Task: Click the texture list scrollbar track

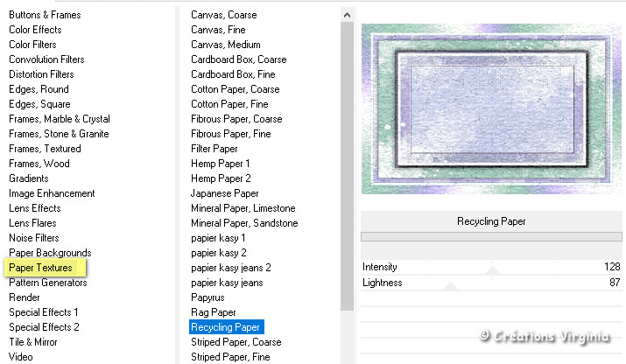Action: (347, 165)
